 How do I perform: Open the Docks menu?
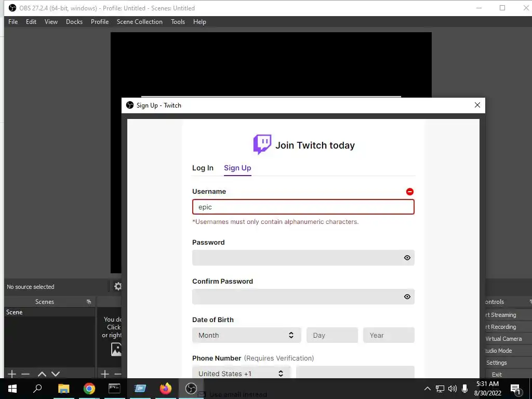74,22
